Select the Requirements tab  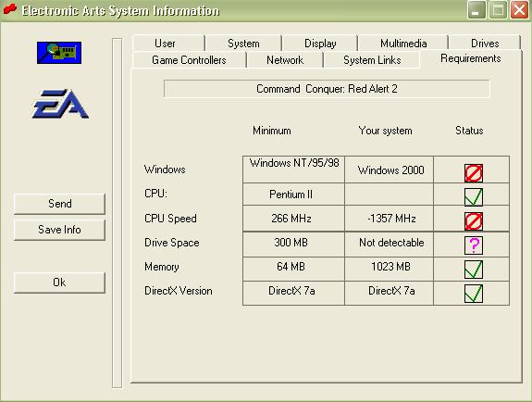(x=471, y=58)
